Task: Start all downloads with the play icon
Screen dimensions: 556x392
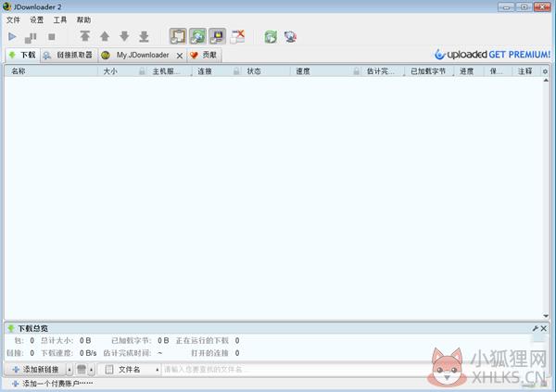Action: tap(12, 36)
